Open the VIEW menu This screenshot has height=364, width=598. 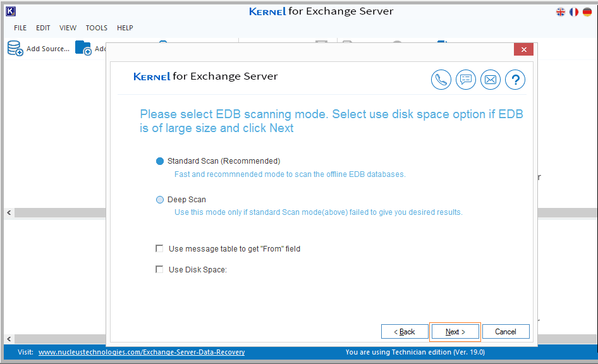coord(68,28)
